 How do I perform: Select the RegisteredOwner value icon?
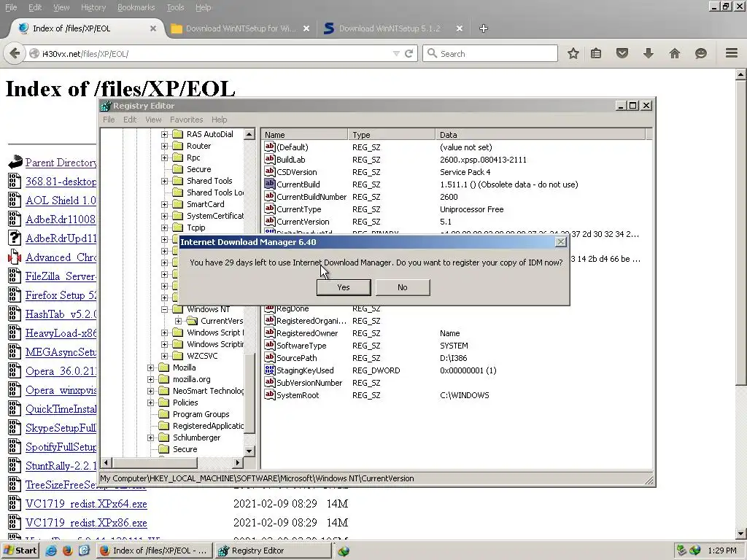click(270, 332)
